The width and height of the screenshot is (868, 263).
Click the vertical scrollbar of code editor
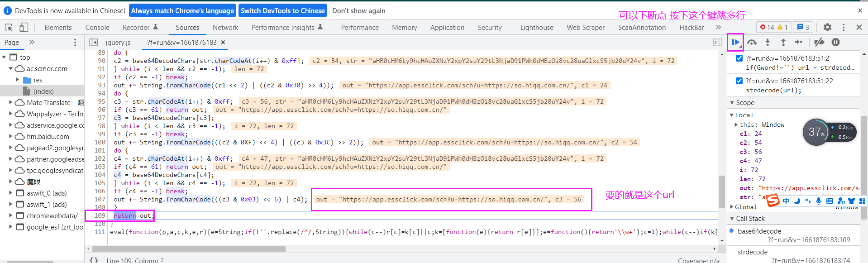[722, 191]
